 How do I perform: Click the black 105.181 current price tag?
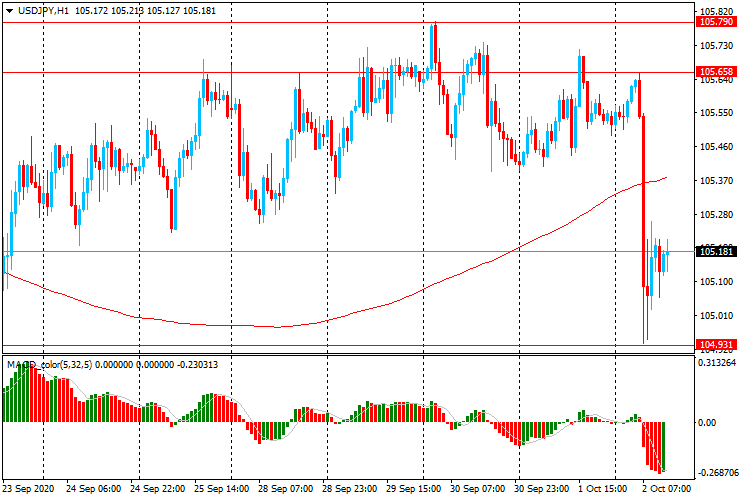point(716,252)
